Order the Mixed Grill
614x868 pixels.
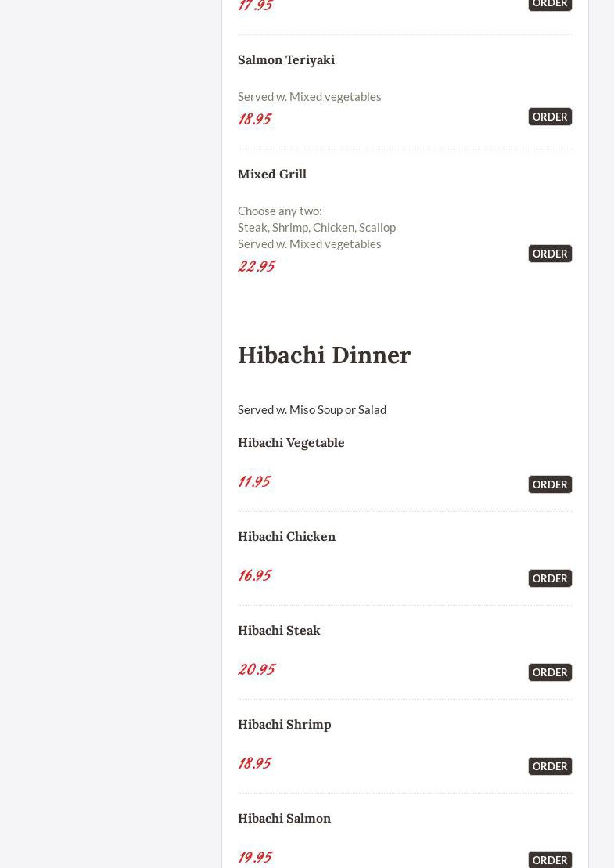tap(550, 254)
